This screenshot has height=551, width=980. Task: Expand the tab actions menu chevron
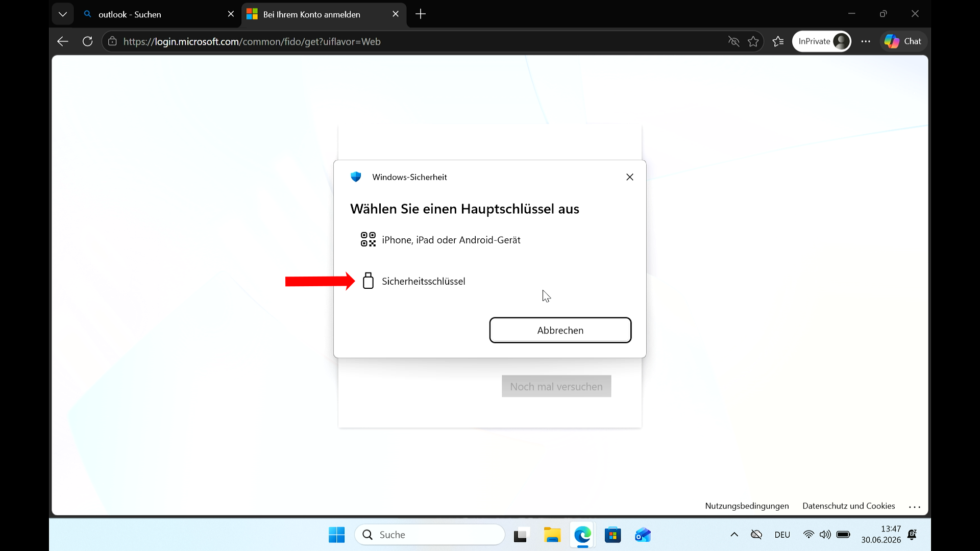coord(63,14)
